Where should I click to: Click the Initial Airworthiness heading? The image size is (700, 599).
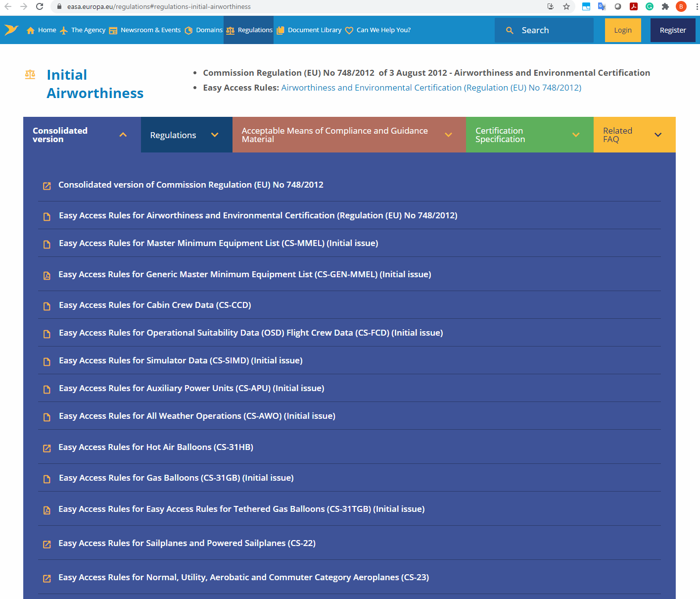click(95, 84)
